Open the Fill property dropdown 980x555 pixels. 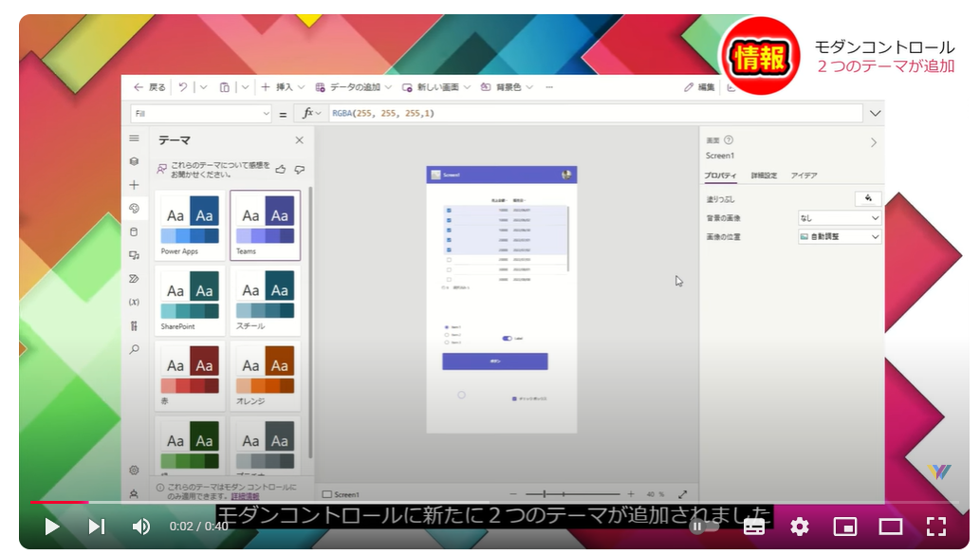tap(201, 114)
